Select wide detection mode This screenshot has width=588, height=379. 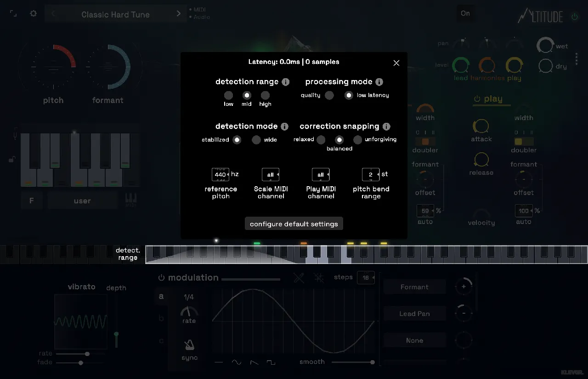(256, 140)
